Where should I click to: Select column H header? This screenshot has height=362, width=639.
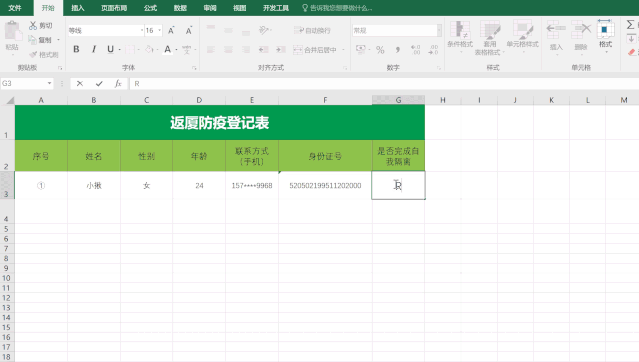(443, 100)
